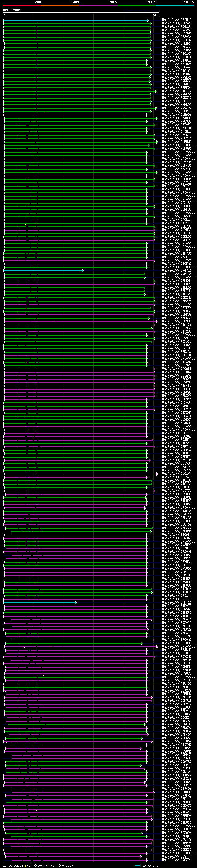The image size is (197, 868).
Task: Select hit UniRef100_Q96IG6
Action: (x=177, y=274)
